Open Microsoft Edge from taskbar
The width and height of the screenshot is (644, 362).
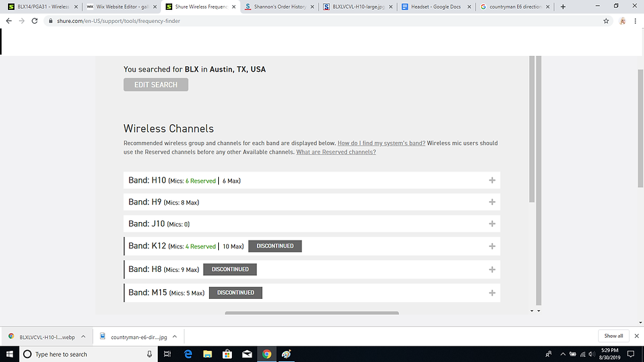coord(188,354)
